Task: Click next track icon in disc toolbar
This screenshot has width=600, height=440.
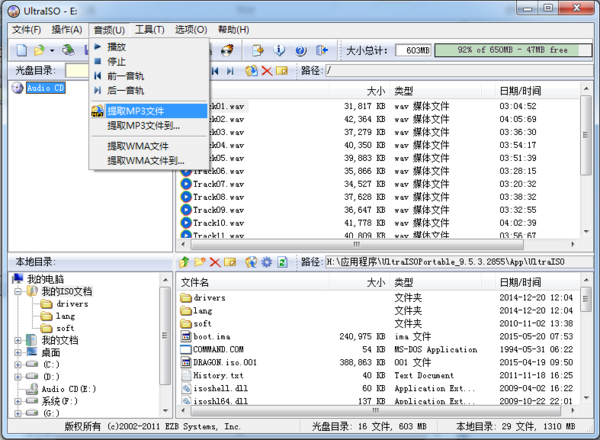Action: [x=230, y=71]
